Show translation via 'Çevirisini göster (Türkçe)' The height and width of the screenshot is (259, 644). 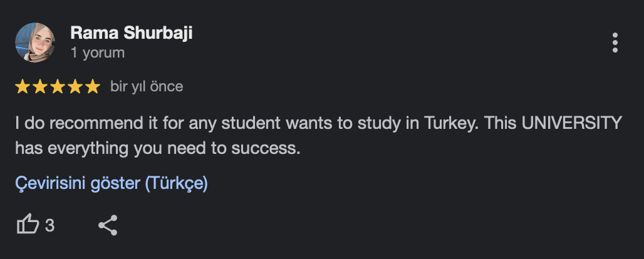click(112, 183)
